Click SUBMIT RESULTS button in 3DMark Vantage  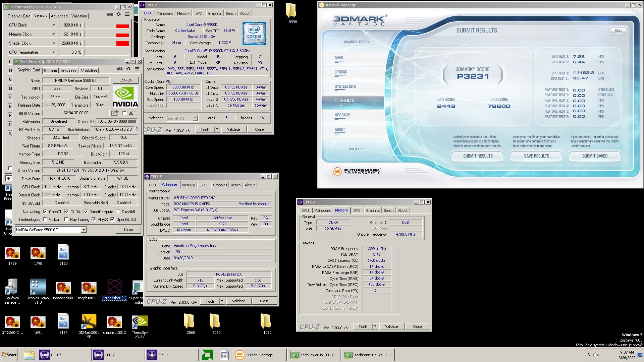tap(478, 156)
